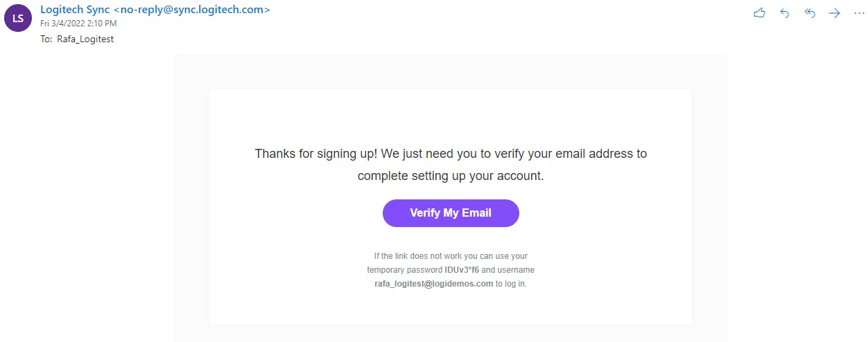Click the "temporary password" label text
The image size is (868, 342).
pyautogui.click(x=404, y=270)
